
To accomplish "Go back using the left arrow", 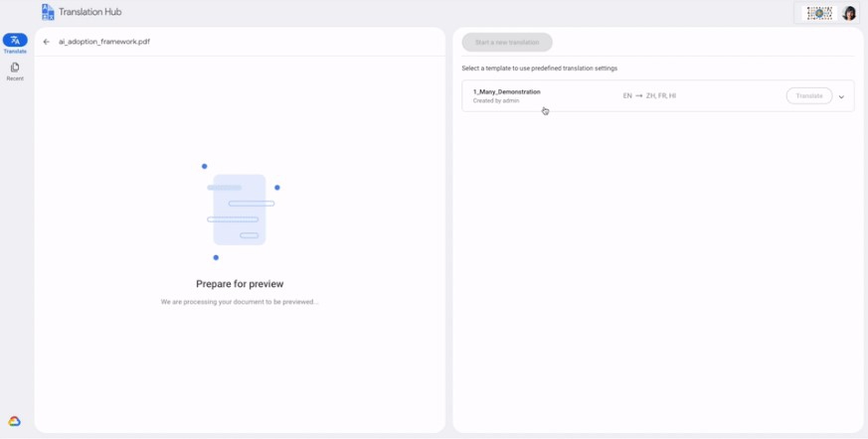I will point(47,42).
